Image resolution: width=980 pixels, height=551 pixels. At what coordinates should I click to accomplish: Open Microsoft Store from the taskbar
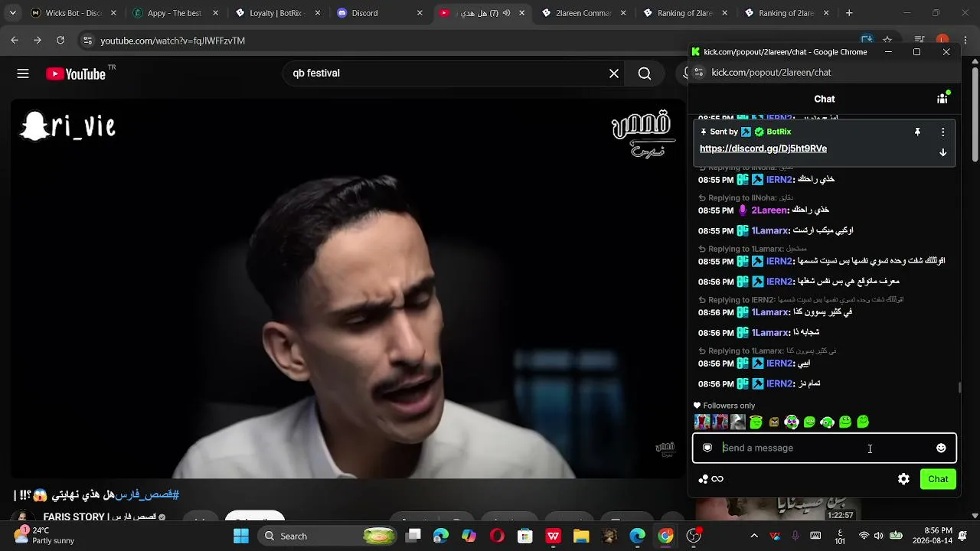525,536
